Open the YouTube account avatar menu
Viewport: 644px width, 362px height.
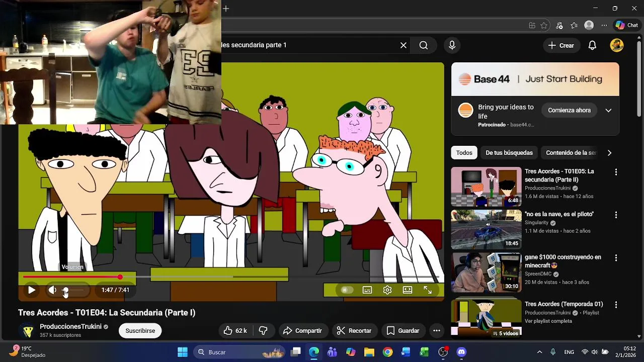[x=617, y=45]
